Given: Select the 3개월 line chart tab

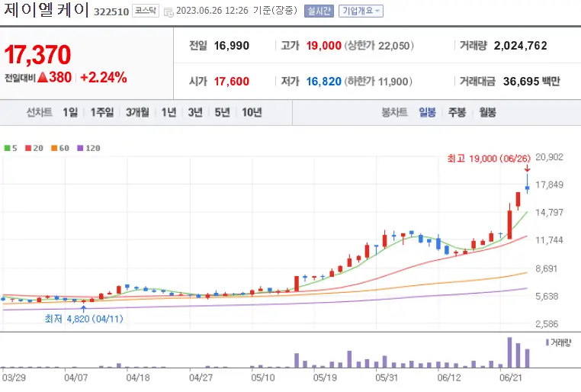Looking at the screenshot, I should 137,112.
